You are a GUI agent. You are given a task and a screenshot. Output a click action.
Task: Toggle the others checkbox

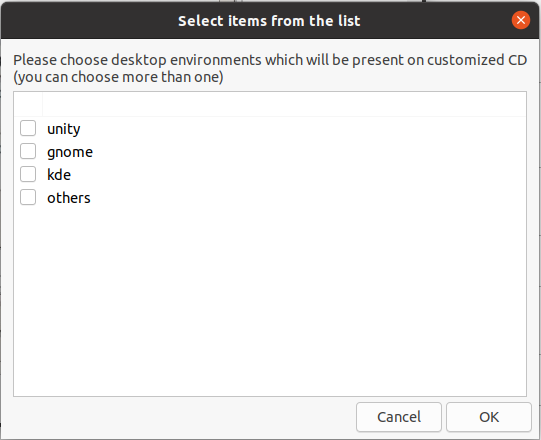pyautogui.click(x=28, y=197)
